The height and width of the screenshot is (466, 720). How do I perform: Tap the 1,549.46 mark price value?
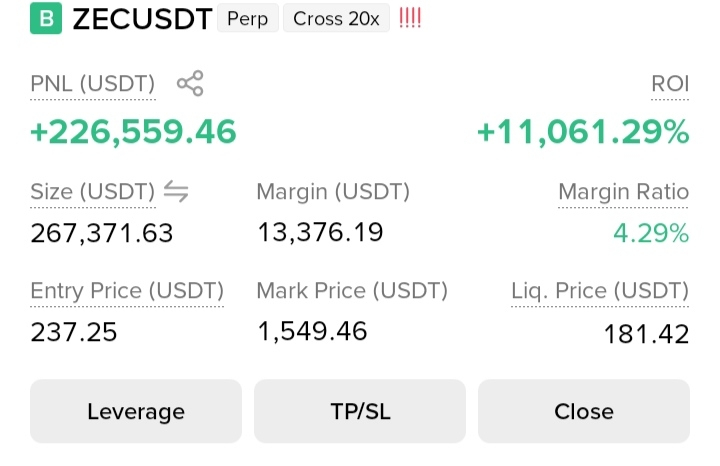[312, 331]
